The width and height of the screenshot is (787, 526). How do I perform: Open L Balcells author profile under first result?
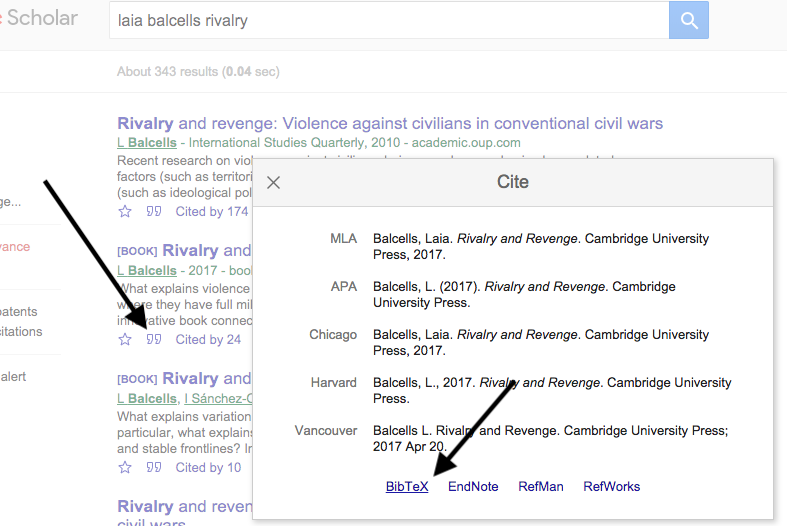pos(147,143)
